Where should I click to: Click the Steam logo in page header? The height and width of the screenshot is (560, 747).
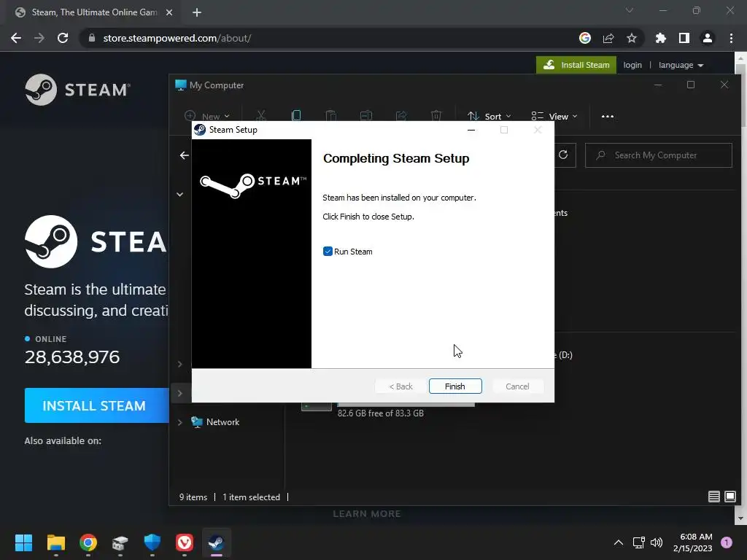(77, 90)
